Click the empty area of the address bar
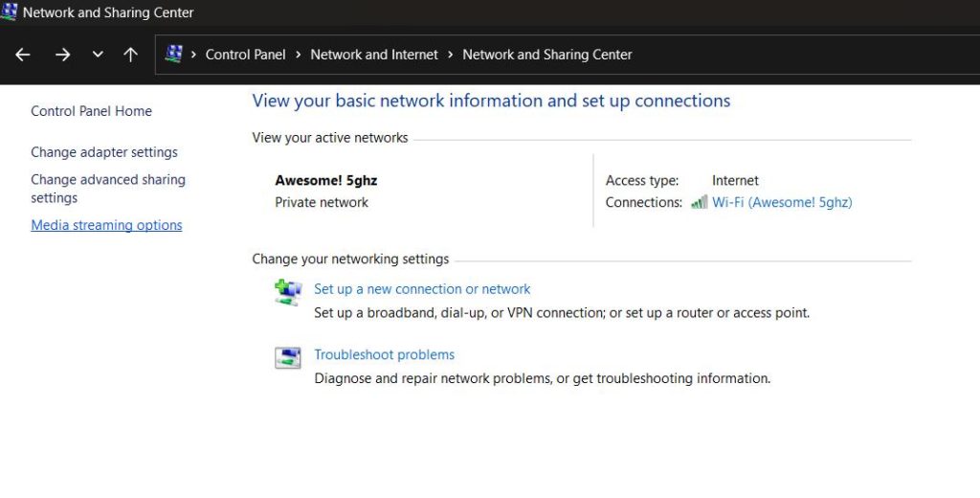980x498 pixels. [x=813, y=55]
